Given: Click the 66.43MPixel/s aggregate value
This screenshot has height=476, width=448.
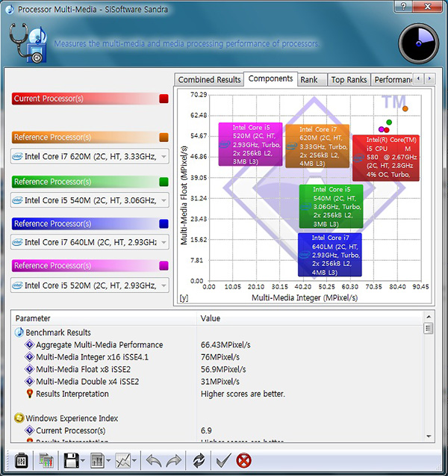Looking at the screenshot, I should (x=225, y=344).
